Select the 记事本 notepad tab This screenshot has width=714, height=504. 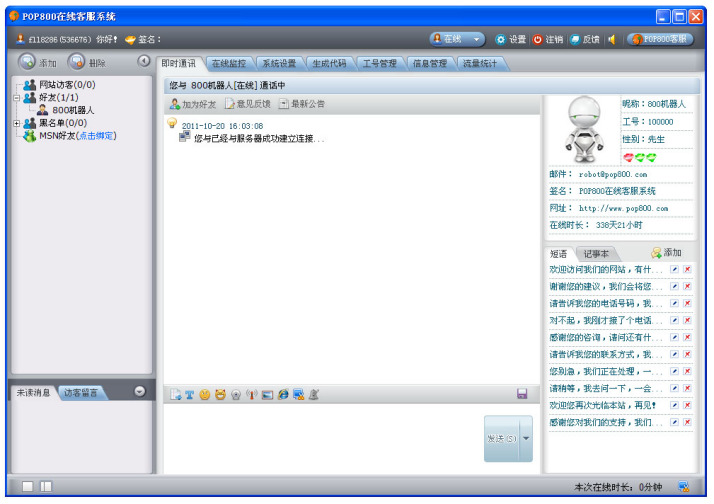596,254
